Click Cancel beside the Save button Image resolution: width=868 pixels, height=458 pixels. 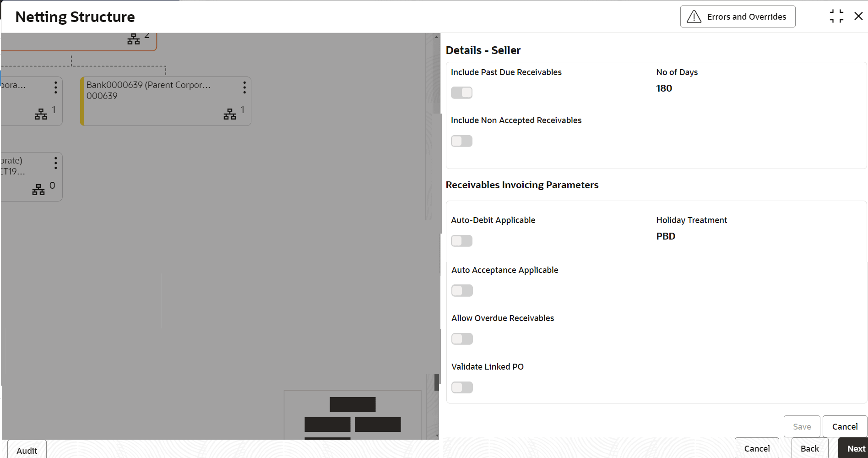pyautogui.click(x=845, y=426)
